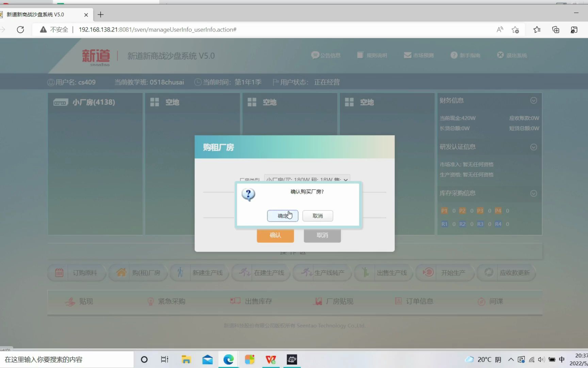Click the 小厂房(4138) factory icon
The image size is (588, 368).
[x=61, y=102]
